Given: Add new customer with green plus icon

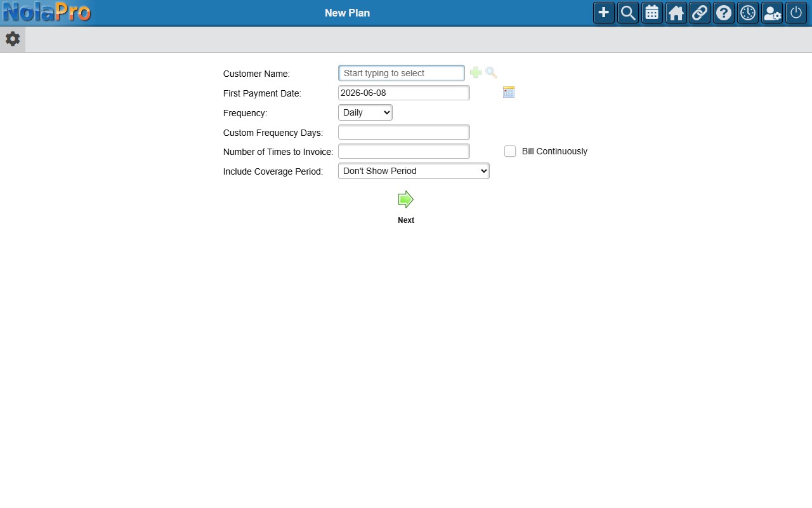Looking at the screenshot, I should coord(476,73).
